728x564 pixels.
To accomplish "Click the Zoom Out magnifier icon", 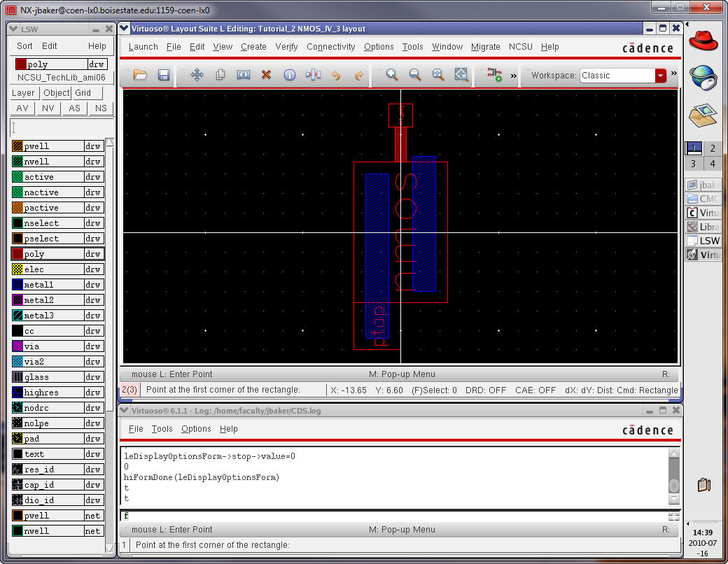I will 415,75.
